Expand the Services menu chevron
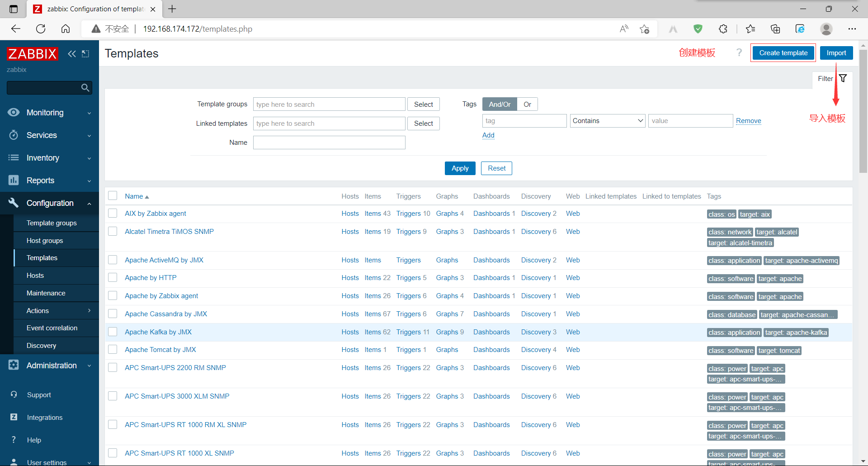The image size is (868, 466). pyautogui.click(x=89, y=136)
